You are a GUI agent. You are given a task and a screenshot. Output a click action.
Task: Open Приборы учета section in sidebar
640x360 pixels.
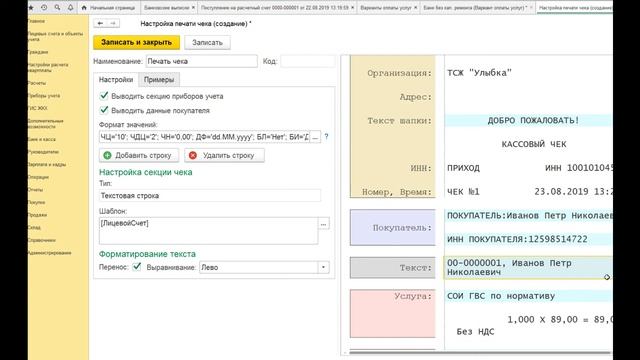[44, 96]
